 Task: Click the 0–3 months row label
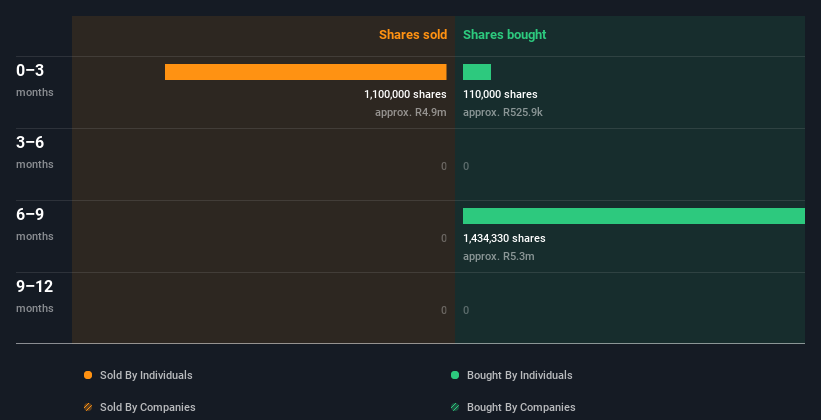tap(35, 80)
